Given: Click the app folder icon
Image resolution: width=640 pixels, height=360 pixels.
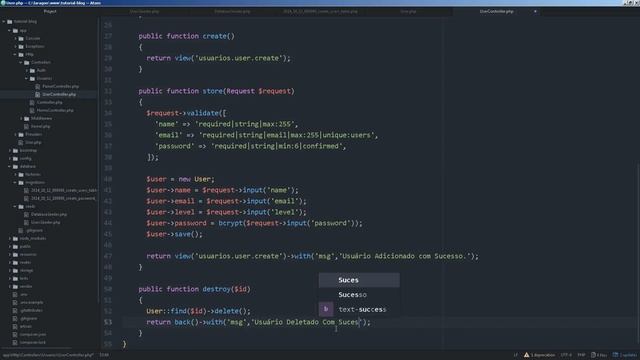Looking at the screenshot, I should [x=15, y=31].
